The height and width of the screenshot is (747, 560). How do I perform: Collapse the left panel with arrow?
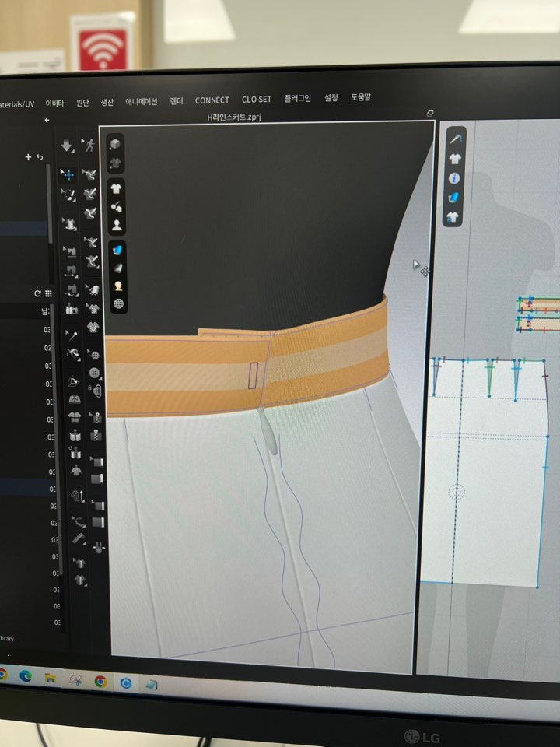pos(47,120)
